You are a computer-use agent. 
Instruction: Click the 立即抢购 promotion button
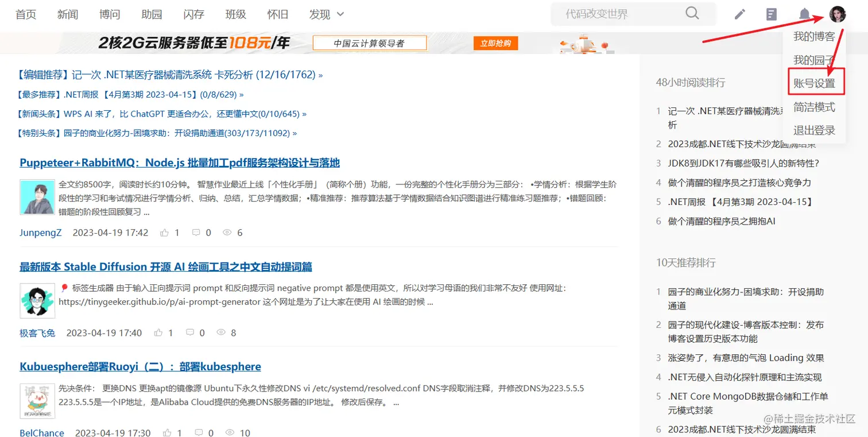point(495,42)
